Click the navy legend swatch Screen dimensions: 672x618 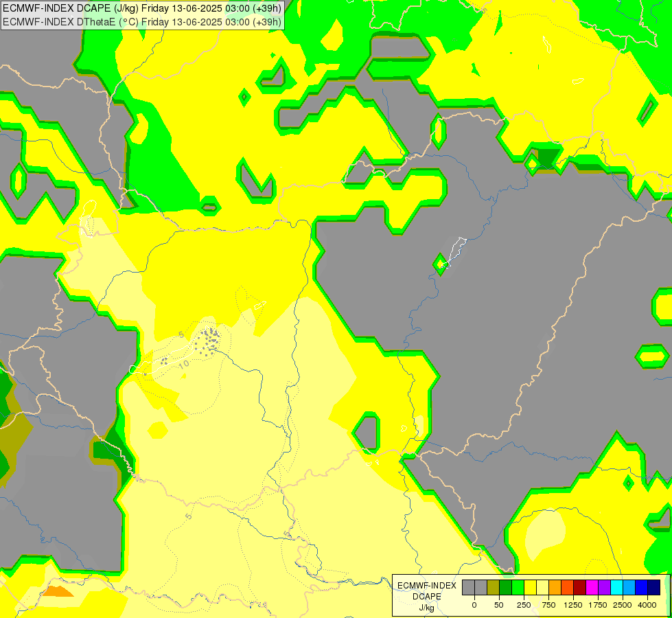(x=653, y=587)
